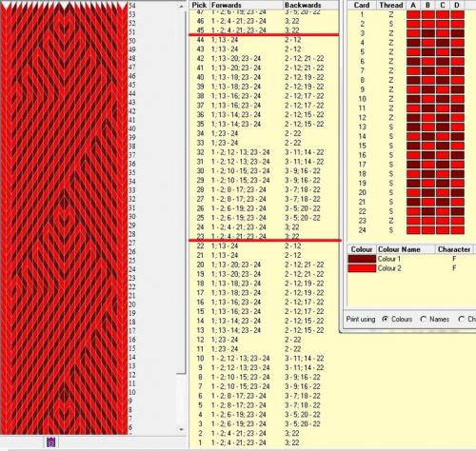
Task: Click the Thread column header
Action: [391, 5]
